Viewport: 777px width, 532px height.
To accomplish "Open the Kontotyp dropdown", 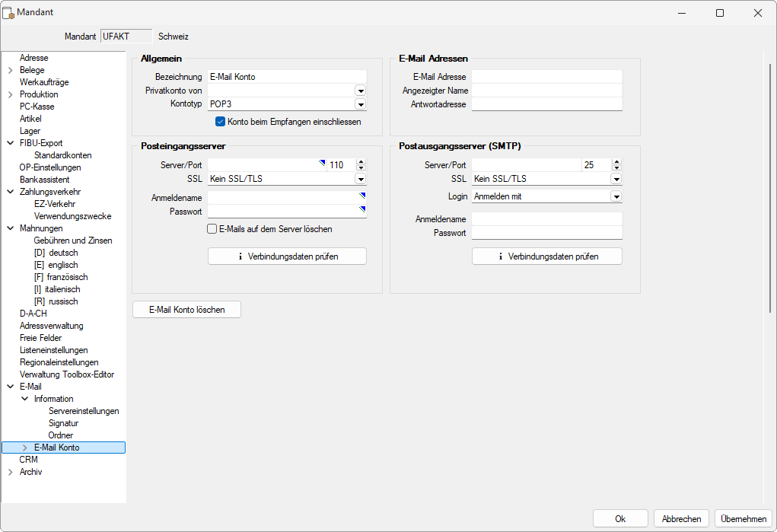I will tap(361, 104).
